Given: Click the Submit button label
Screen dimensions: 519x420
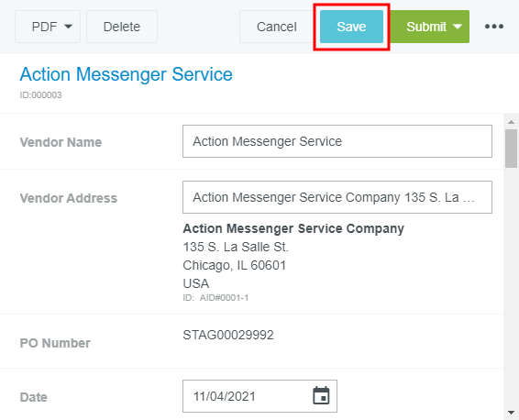Looking at the screenshot, I should [426, 27].
